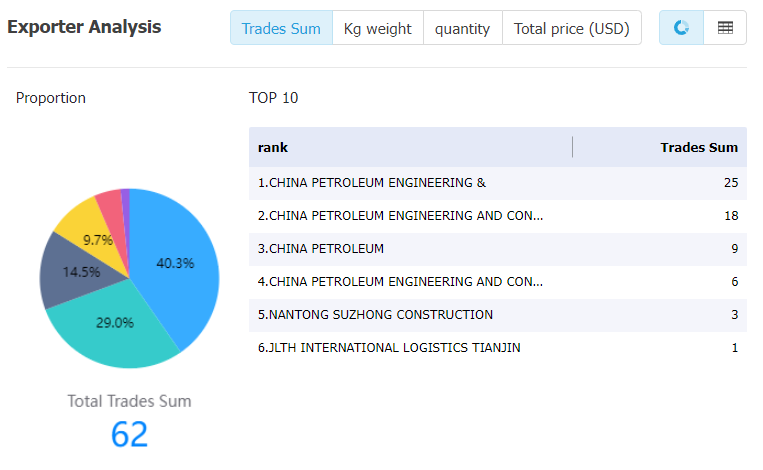The height and width of the screenshot is (470, 763).
Task: Select the Kg weight tab
Action: 378,28
